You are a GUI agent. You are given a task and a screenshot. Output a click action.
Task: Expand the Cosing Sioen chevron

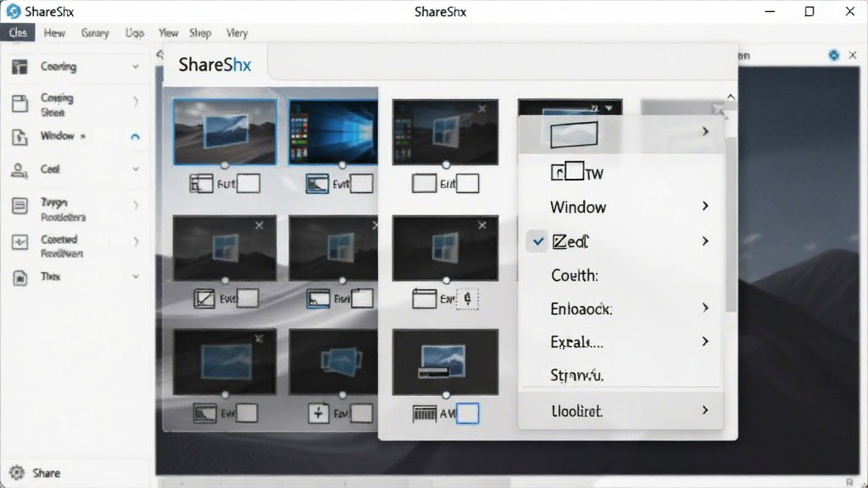click(x=136, y=102)
